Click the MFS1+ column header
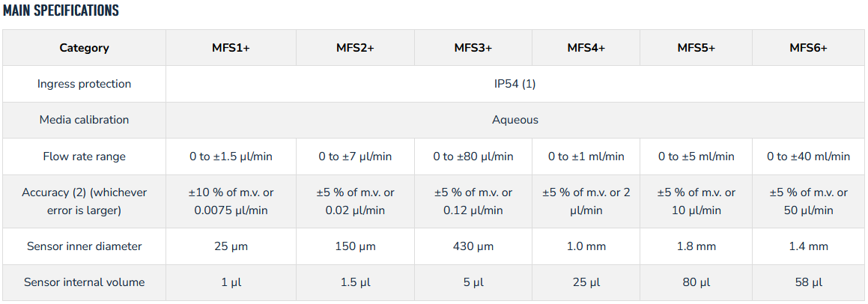 coord(231,48)
